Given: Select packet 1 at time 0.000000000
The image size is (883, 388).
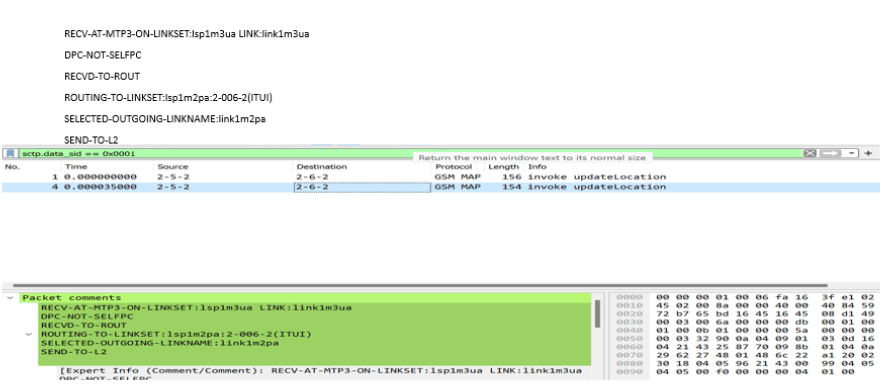Looking at the screenshot, I should pyautogui.click(x=440, y=177).
